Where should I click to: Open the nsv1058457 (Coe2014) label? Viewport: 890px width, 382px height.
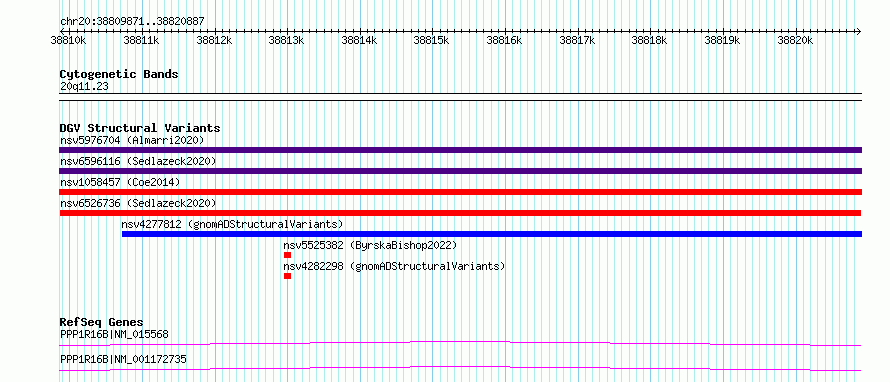pyautogui.click(x=120, y=182)
